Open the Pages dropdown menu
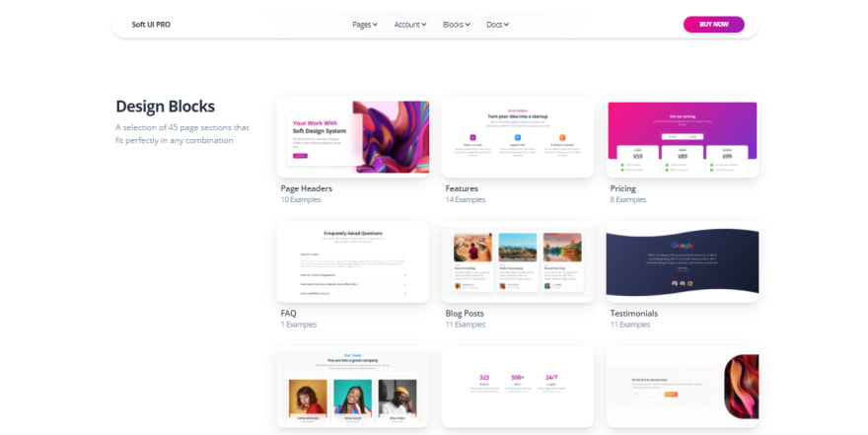868x435 pixels. 365,25
